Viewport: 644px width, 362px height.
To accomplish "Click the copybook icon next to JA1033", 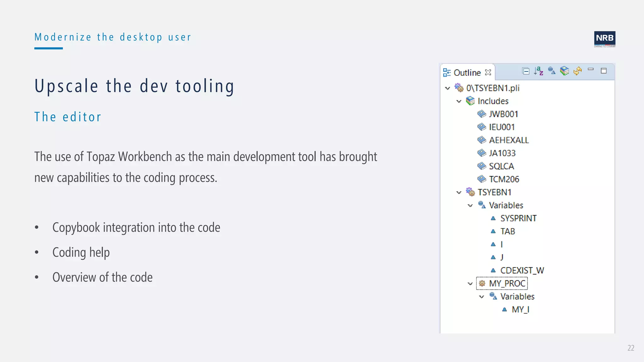I will point(481,153).
